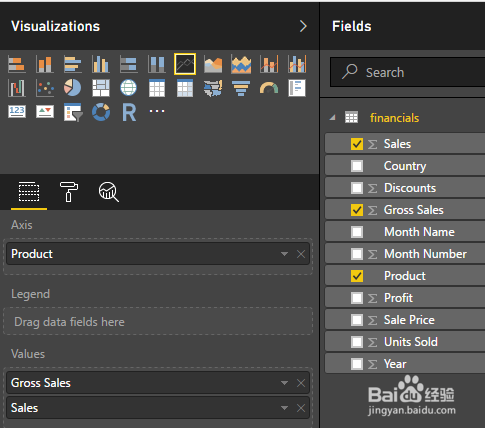
Task: Select the financials table name
Action: [x=394, y=118]
